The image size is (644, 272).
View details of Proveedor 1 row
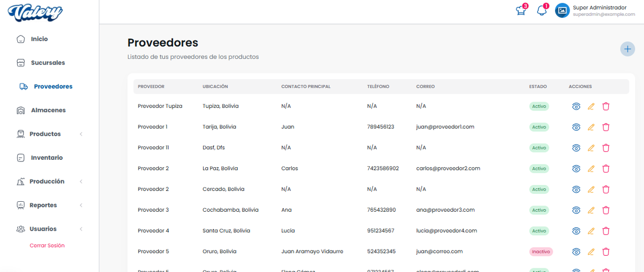(576, 127)
